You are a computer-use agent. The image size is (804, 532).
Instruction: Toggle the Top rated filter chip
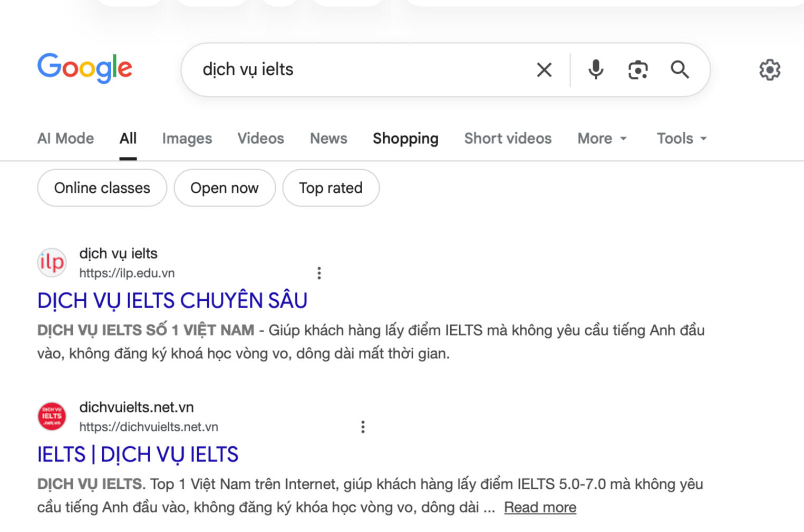click(331, 188)
